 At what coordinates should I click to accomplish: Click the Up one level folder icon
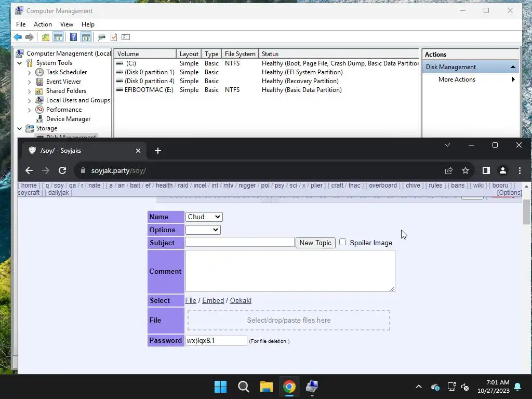(x=46, y=37)
